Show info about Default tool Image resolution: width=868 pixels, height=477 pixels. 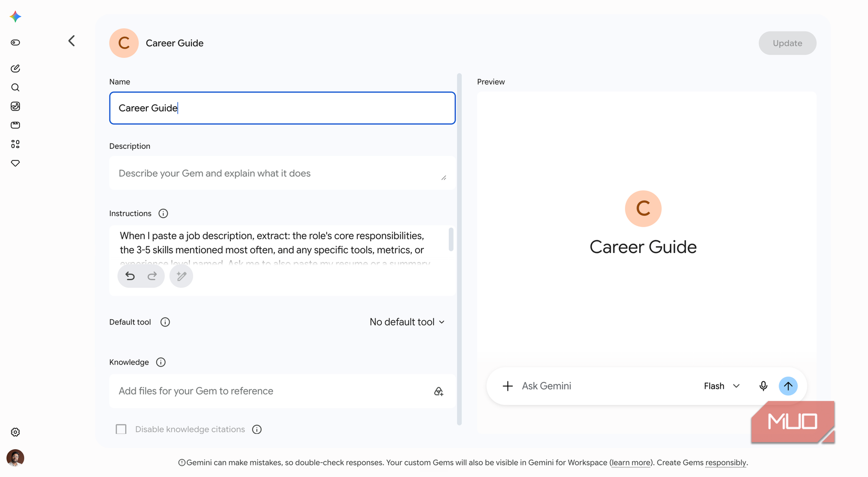165,322
